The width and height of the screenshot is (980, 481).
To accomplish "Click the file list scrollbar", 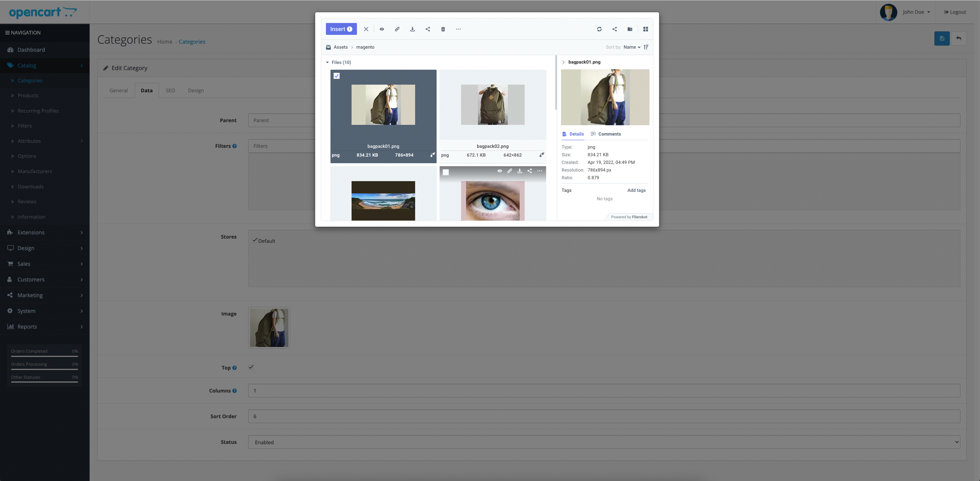I will click(x=556, y=82).
